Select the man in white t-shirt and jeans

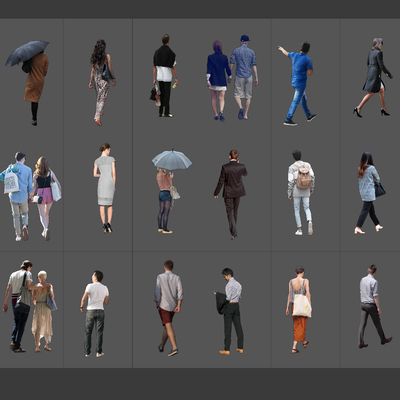pyautogui.click(x=95, y=313)
